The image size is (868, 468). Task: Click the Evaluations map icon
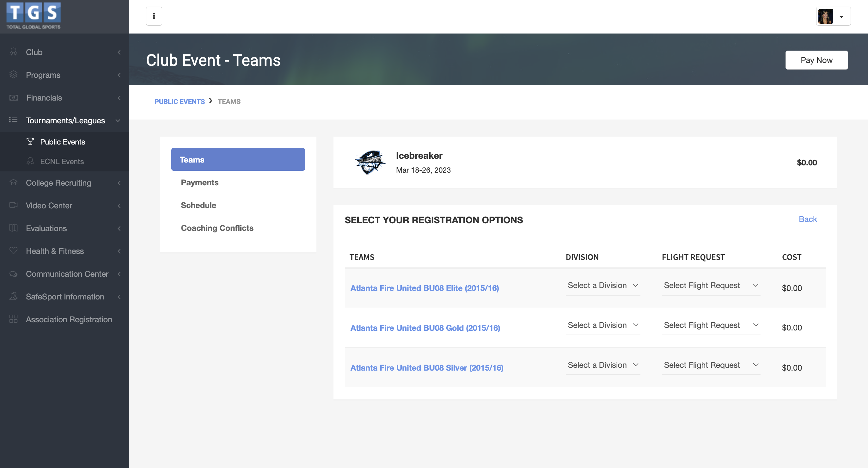tap(14, 228)
